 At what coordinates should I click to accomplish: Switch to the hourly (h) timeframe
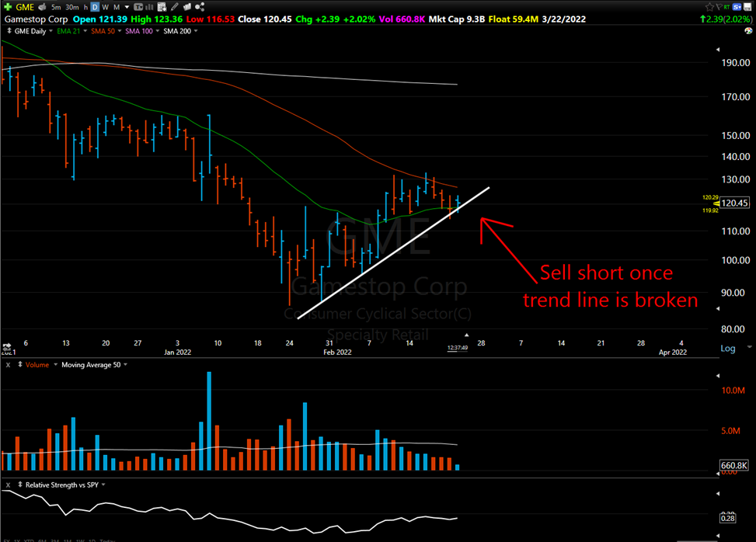(85, 7)
